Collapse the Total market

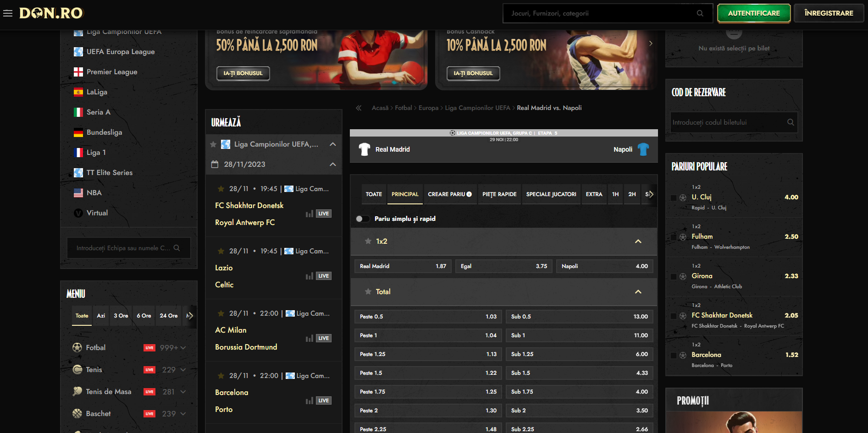coord(638,292)
